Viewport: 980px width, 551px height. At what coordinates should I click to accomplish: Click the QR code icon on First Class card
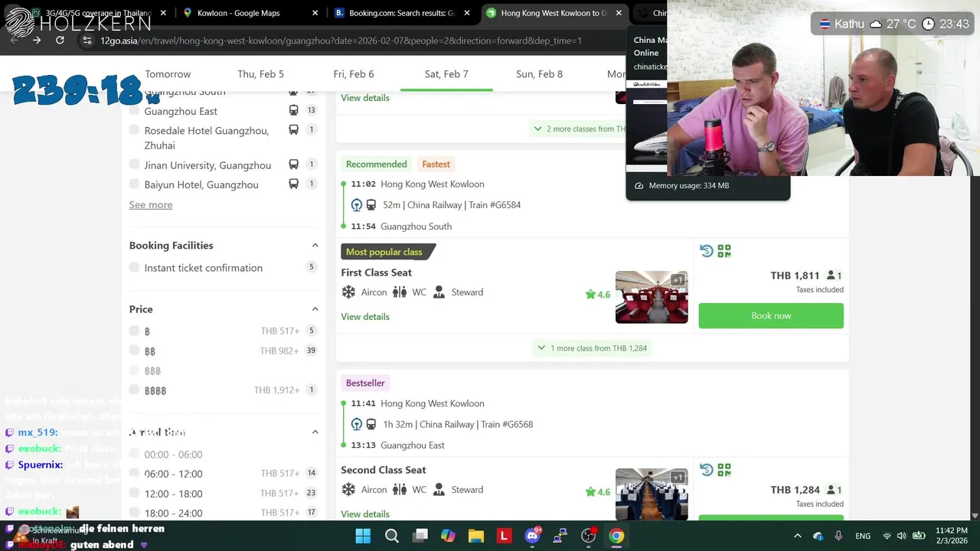click(x=724, y=251)
